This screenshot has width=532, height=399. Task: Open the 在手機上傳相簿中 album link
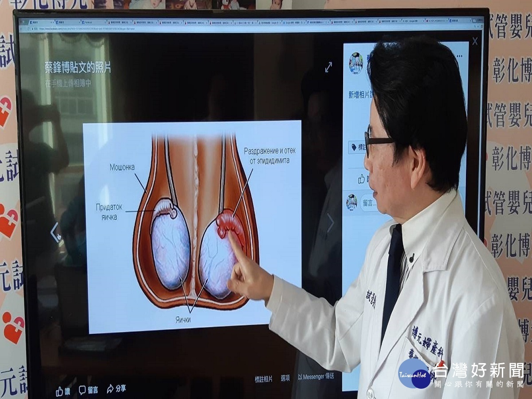(68, 83)
